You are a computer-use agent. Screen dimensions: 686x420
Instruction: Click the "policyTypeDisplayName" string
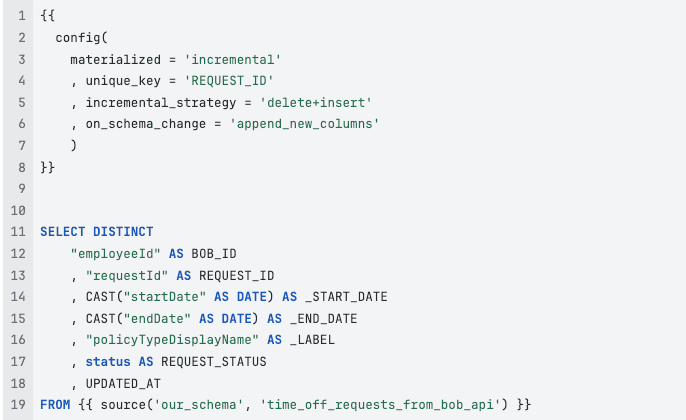tap(170, 339)
